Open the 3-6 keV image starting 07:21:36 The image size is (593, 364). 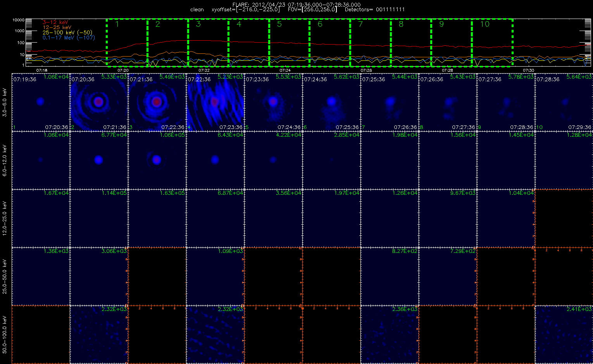click(x=157, y=102)
